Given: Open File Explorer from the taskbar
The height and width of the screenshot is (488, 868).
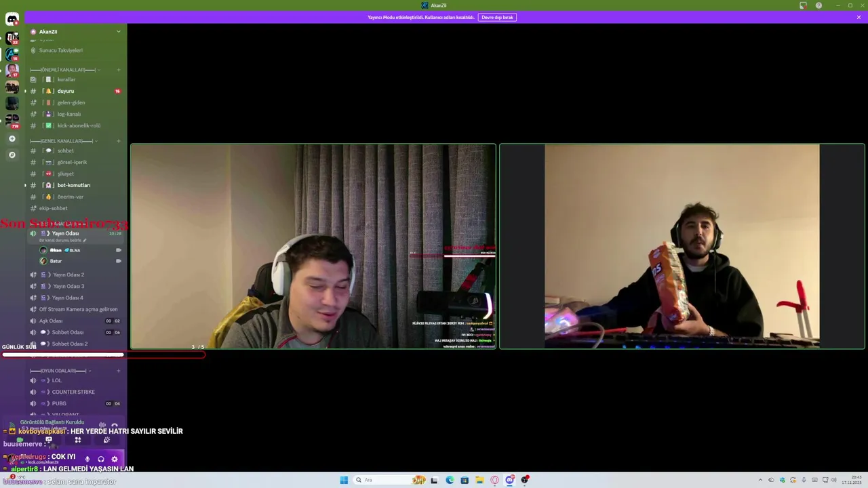Looking at the screenshot, I should pos(479,480).
